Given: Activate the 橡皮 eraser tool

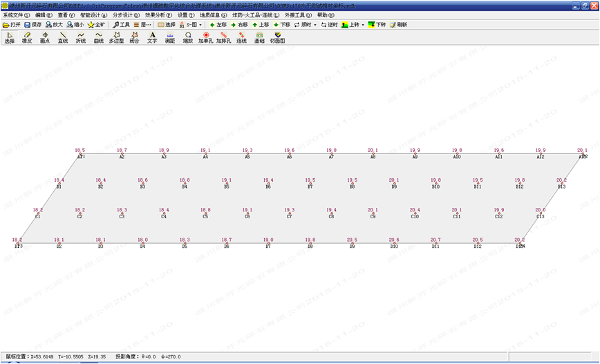Looking at the screenshot, I should pos(27,37).
